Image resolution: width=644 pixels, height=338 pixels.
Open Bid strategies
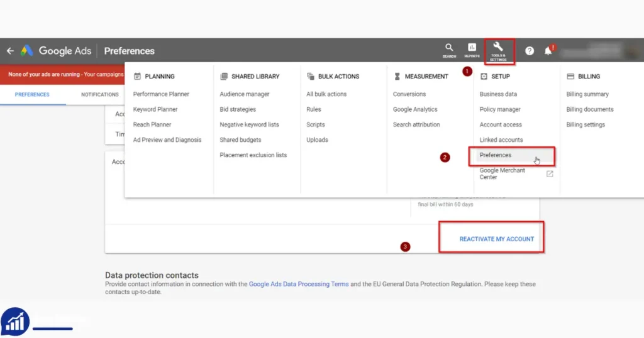(x=238, y=109)
